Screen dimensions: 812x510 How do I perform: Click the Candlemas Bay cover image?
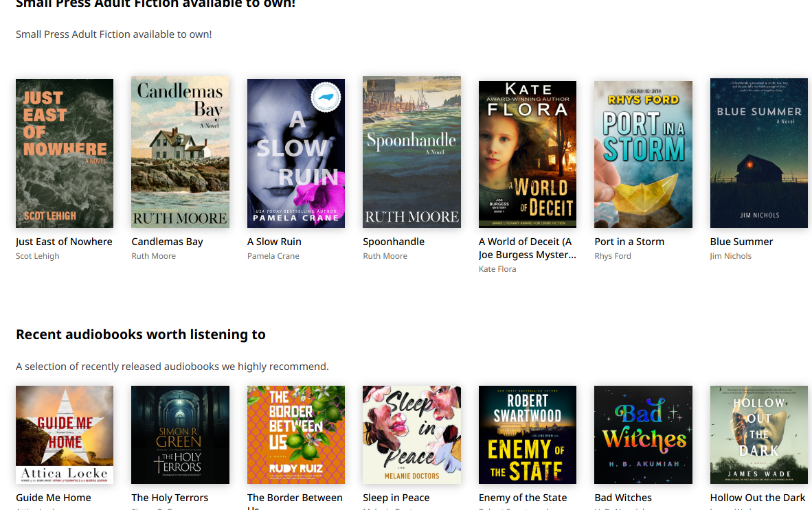pos(180,152)
